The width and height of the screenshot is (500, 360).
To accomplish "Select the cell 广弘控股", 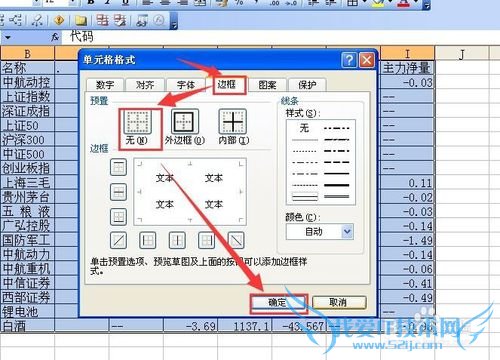I will point(27,226).
